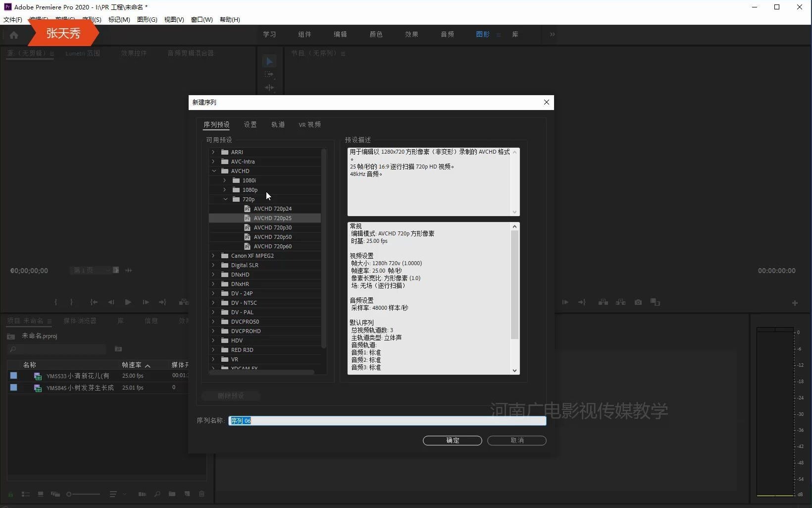The width and height of the screenshot is (812, 508).
Task: Open the program monitor button editor plus
Action: [x=795, y=303]
